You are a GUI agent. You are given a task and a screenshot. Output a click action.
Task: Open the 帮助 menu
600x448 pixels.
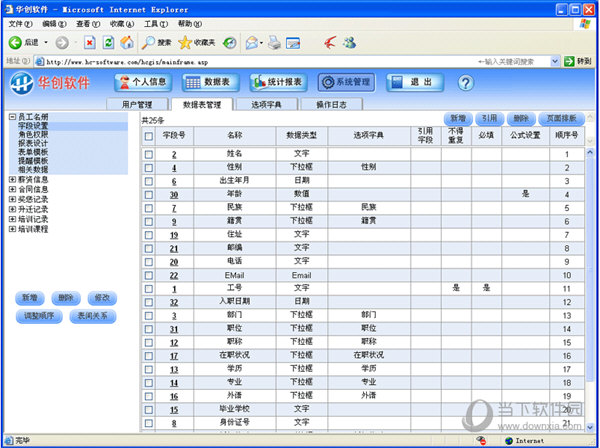[x=190, y=24]
